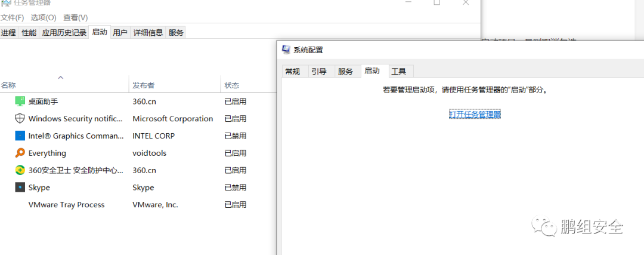This screenshot has width=644, height=255.
Task: Click the Windows Security shield icon
Action: [x=20, y=118]
